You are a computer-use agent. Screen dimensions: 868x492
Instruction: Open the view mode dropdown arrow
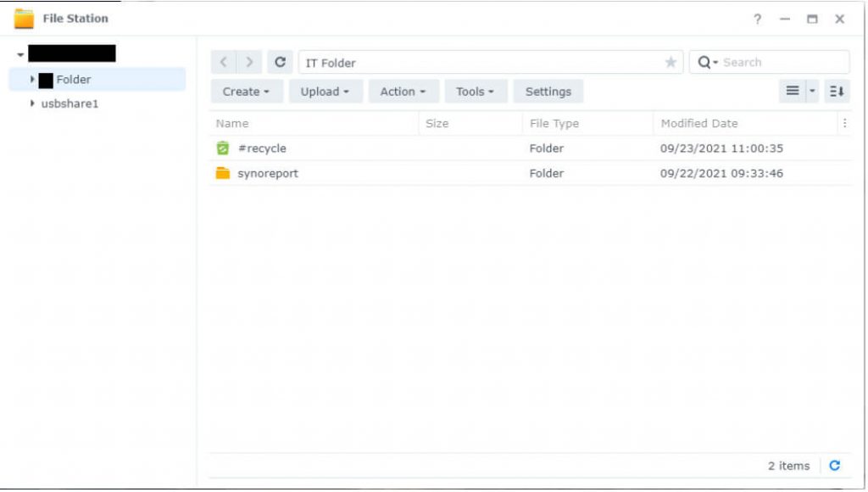(x=812, y=91)
